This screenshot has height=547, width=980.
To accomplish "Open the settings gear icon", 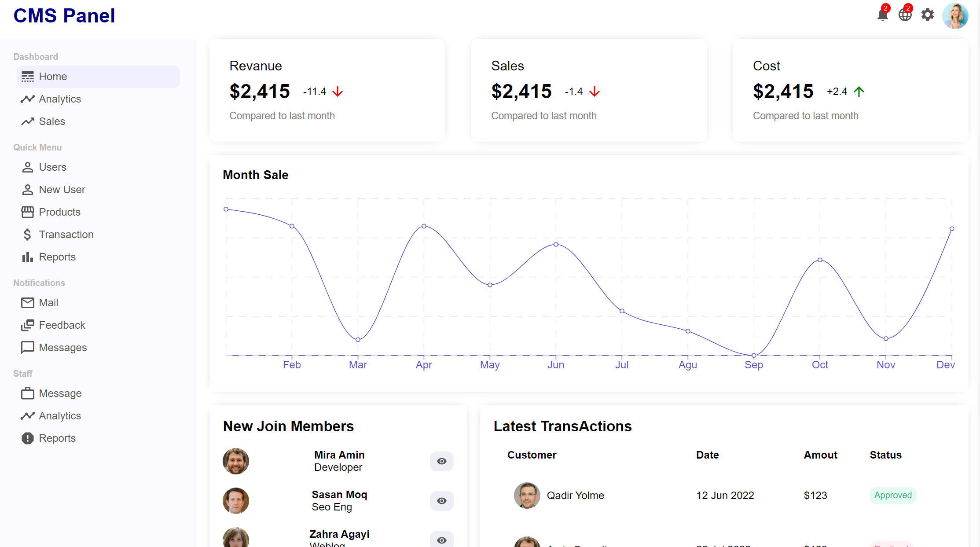I will (x=927, y=15).
